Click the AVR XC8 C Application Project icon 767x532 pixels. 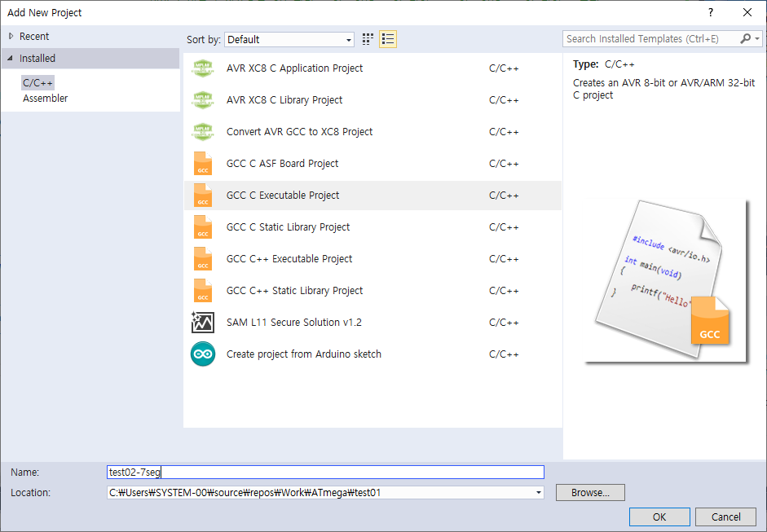pyautogui.click(x=203, y=68)
